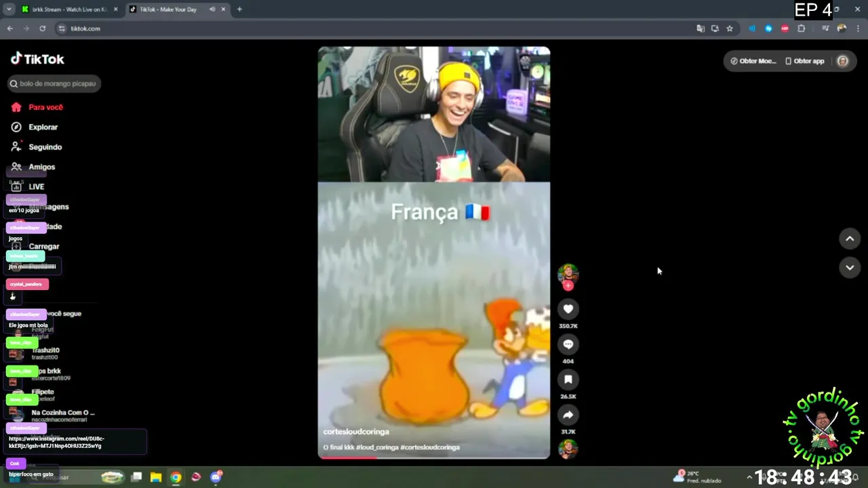The image size is (868, 488).
Task: Like the video with heart icon
Action: [568, 309]
